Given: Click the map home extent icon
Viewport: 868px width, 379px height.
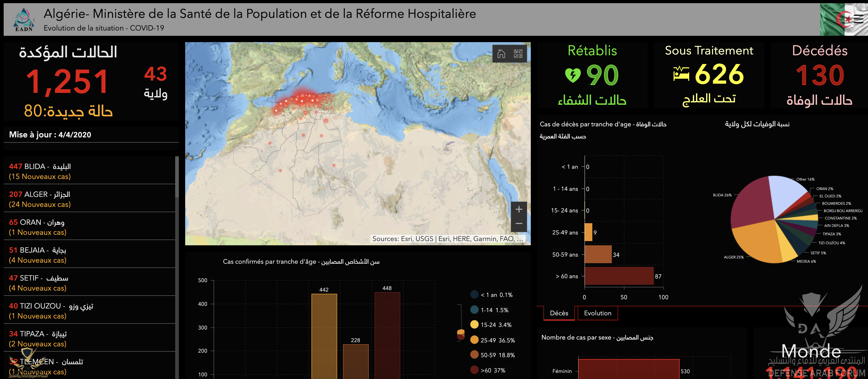Looking at the screenshot, I should (x=501, y=54).
